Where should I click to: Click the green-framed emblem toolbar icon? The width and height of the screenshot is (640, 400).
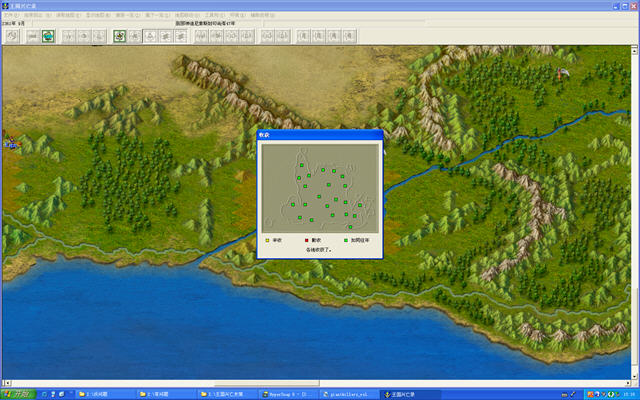point(120,36)
